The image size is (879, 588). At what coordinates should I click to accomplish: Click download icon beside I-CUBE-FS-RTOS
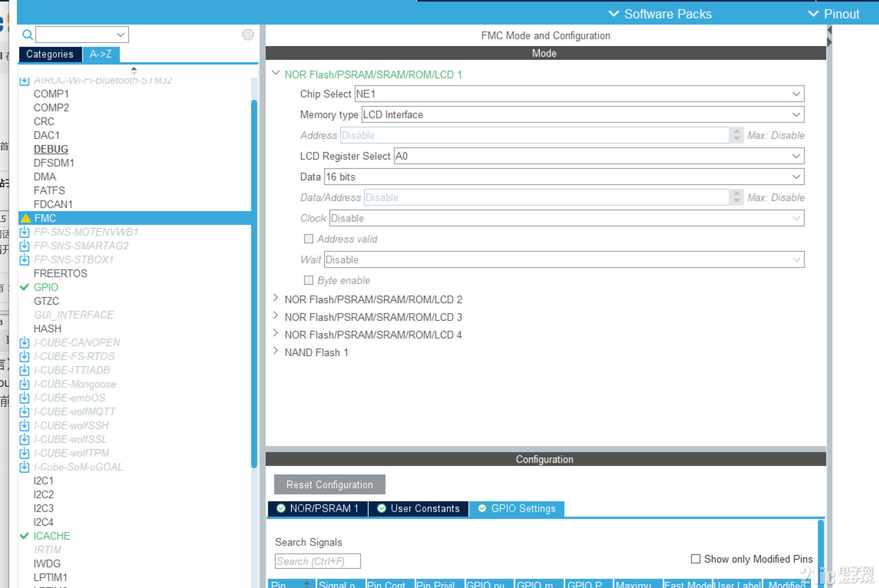pyautogui.click(x=25, y=357)
